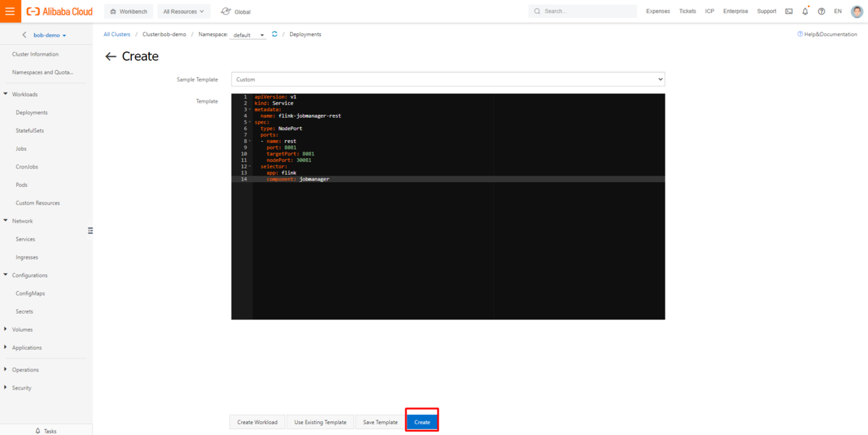Click the blue Create button
Viewport: 868px width, 435px height.
tap(422, 422)
